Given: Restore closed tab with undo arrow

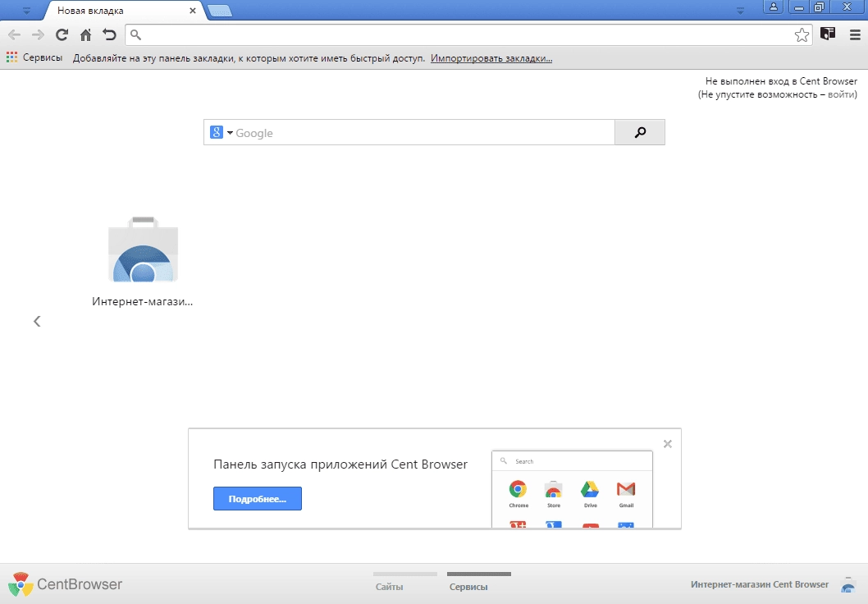Looking at the screenshot, I should click(109, 35).
